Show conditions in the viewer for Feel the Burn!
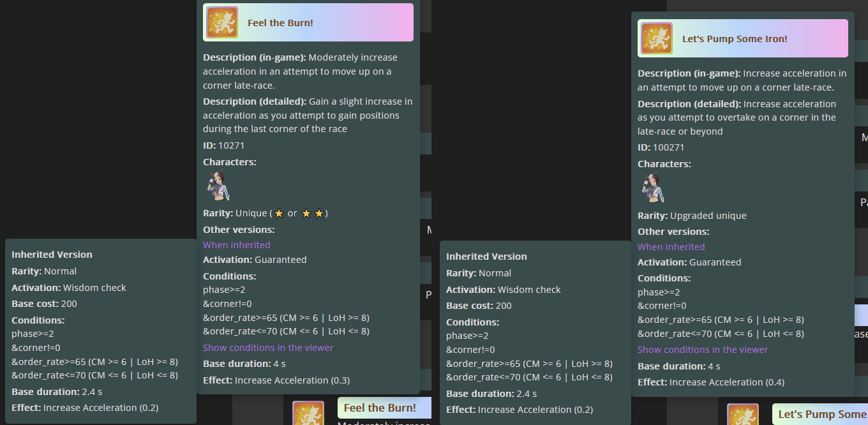 coord(268,348)
